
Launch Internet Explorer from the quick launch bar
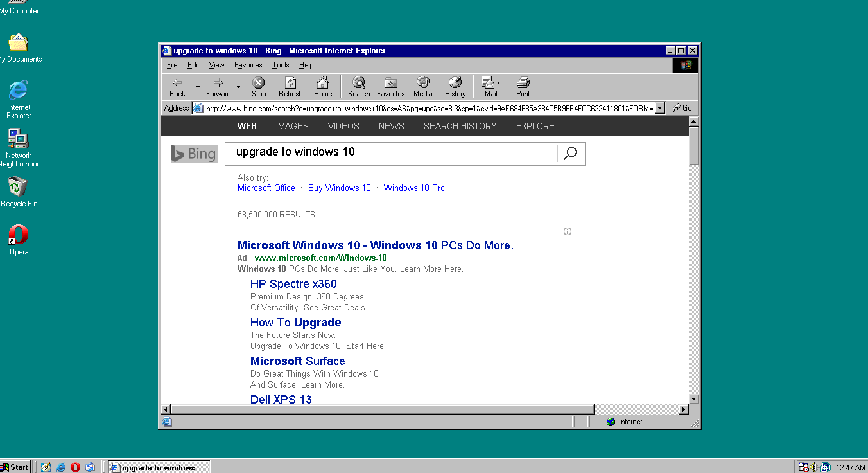pyautogui.click(x=61, y=467)
